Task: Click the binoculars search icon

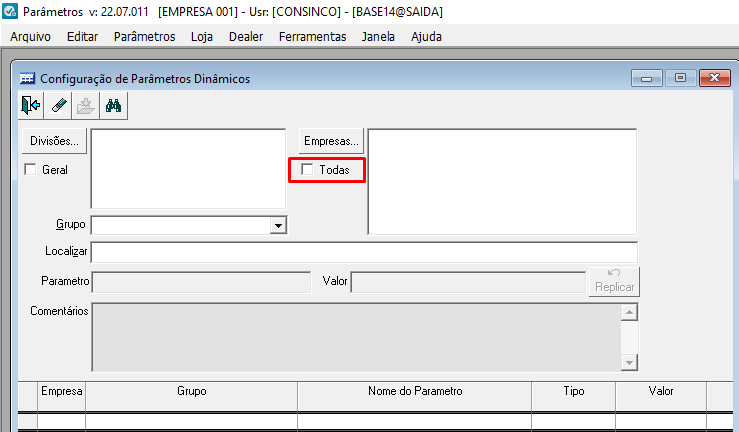Action: (x=114, y=105)
